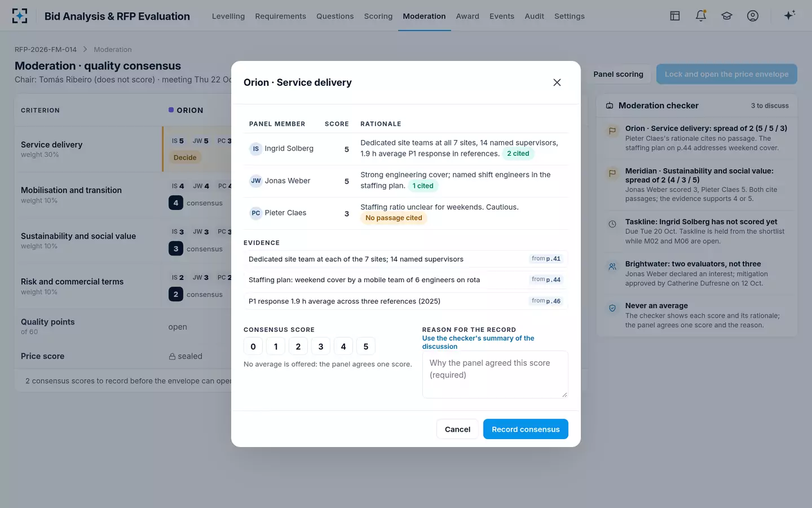The width and height of the screenshot is (812, 508).
Task: Select consensus score 4
Action: click(x=343, y=347)
